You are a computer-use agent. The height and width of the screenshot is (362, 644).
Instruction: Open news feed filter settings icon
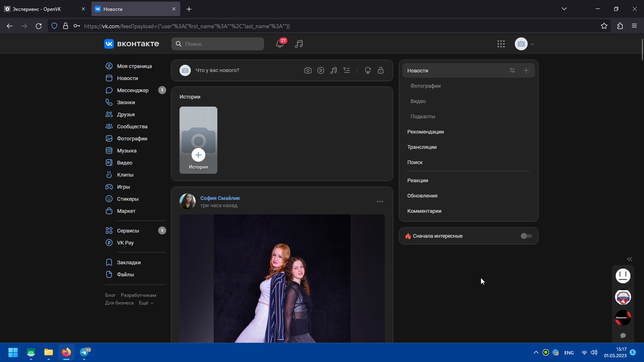point(512,70)
